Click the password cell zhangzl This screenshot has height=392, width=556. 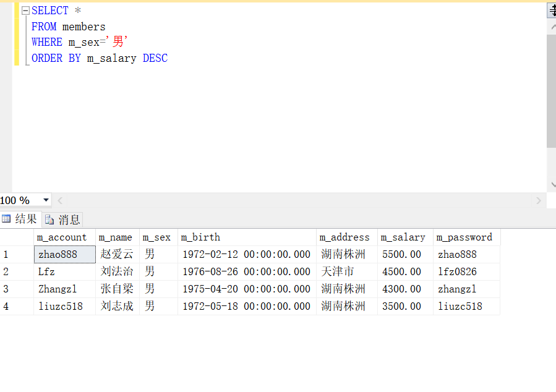coord(467,289)
